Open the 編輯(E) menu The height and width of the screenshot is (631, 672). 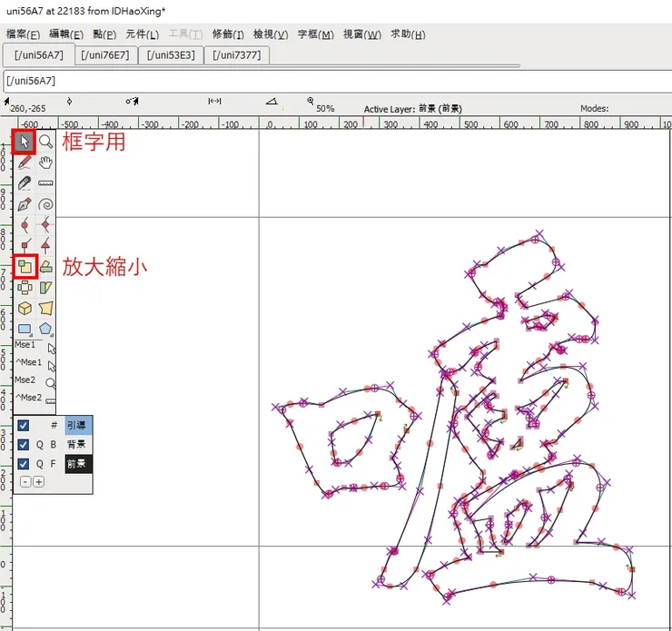point(66,35)
